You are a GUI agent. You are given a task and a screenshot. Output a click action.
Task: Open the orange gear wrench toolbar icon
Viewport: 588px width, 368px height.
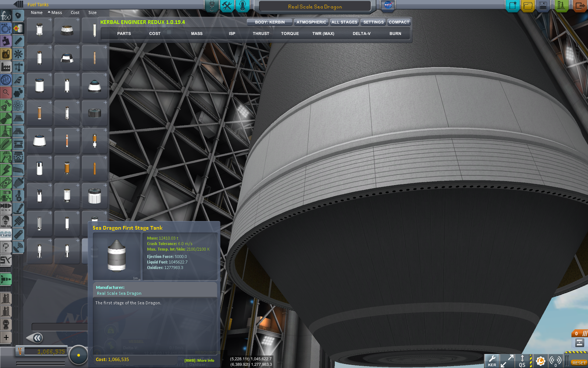pos(540,361)
